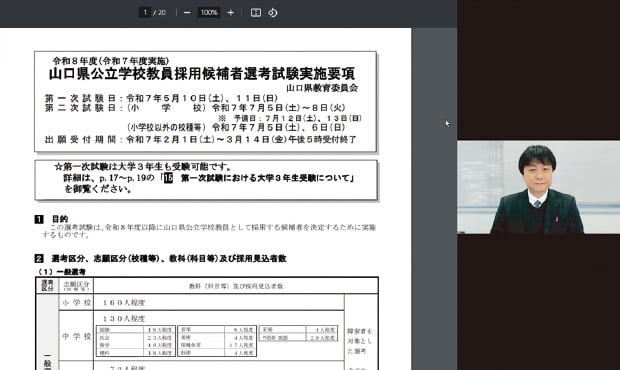The image size is (620, 370).
Task: Click the zoom in plus button
Action: (x=231, y=13)
